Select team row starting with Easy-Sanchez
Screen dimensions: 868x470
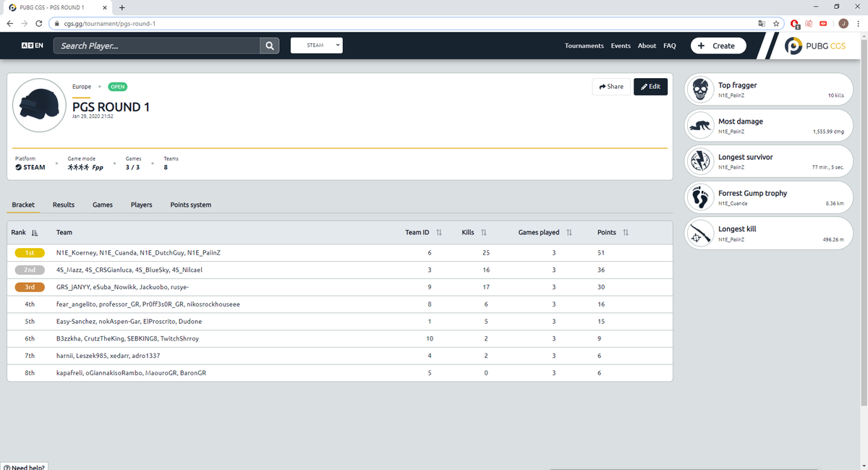click(x=340, y=321)
